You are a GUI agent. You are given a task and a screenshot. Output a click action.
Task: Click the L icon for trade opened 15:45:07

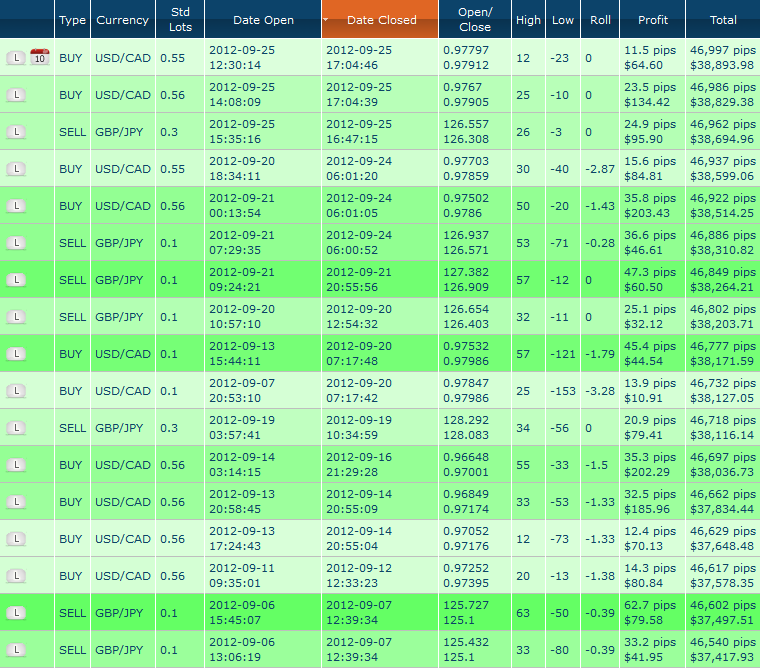click(16, 613)
